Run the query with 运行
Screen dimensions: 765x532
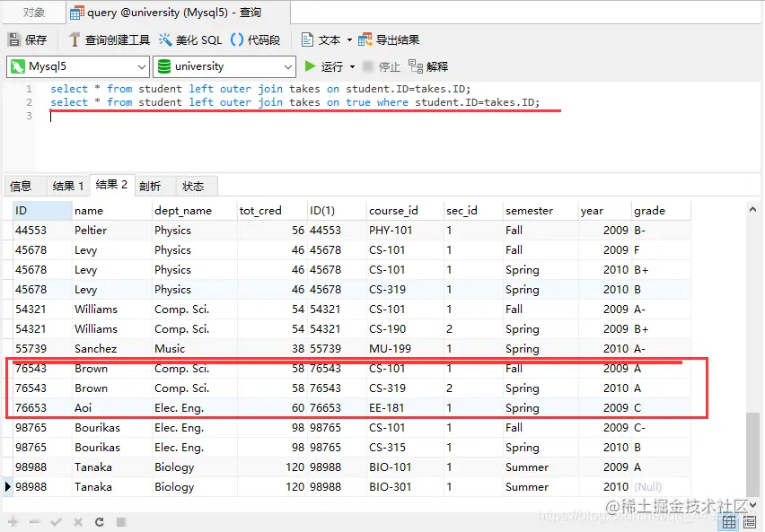point(323,66)
